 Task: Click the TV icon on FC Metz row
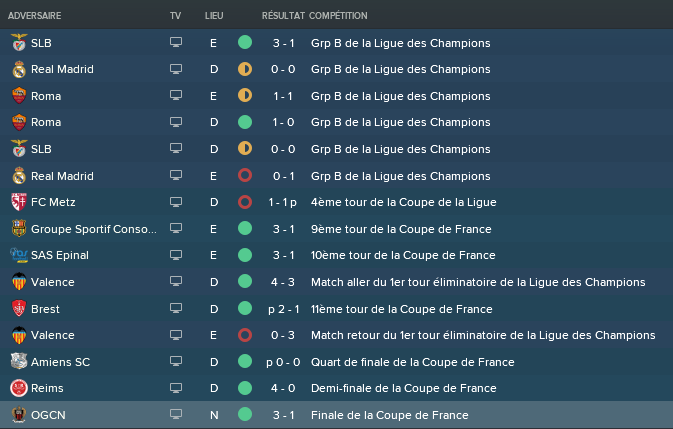(x=176, y=202)
